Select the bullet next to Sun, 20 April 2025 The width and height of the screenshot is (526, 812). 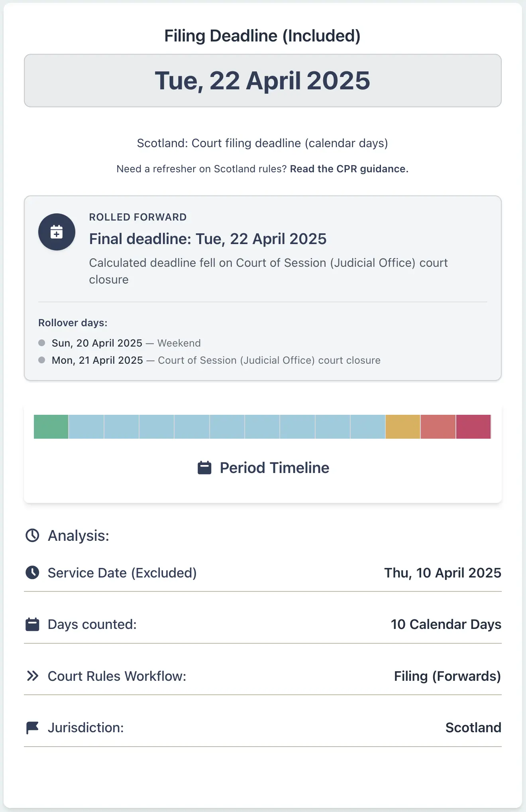(x=42, y=342)
